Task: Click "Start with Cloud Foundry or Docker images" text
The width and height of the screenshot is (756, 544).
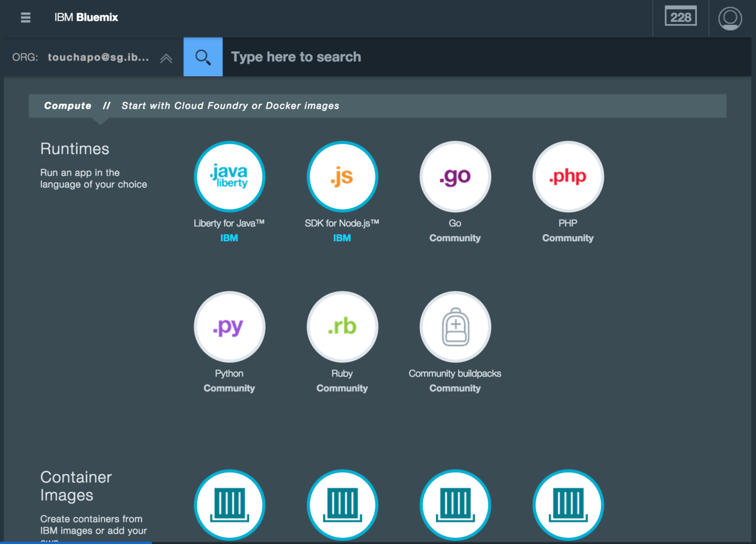Action: coord(230,106)
